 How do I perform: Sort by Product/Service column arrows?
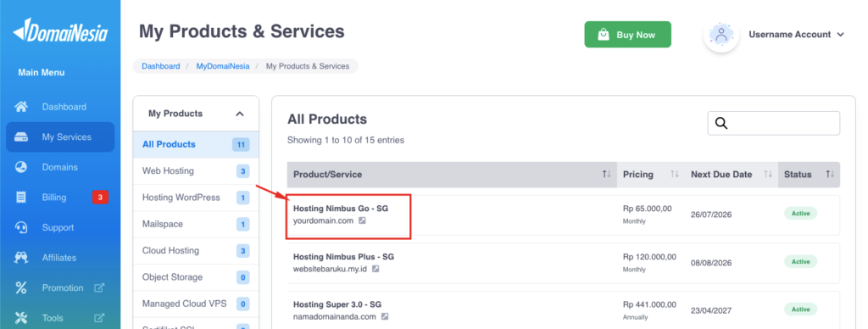pyautogui.click(x=607, y=175)
